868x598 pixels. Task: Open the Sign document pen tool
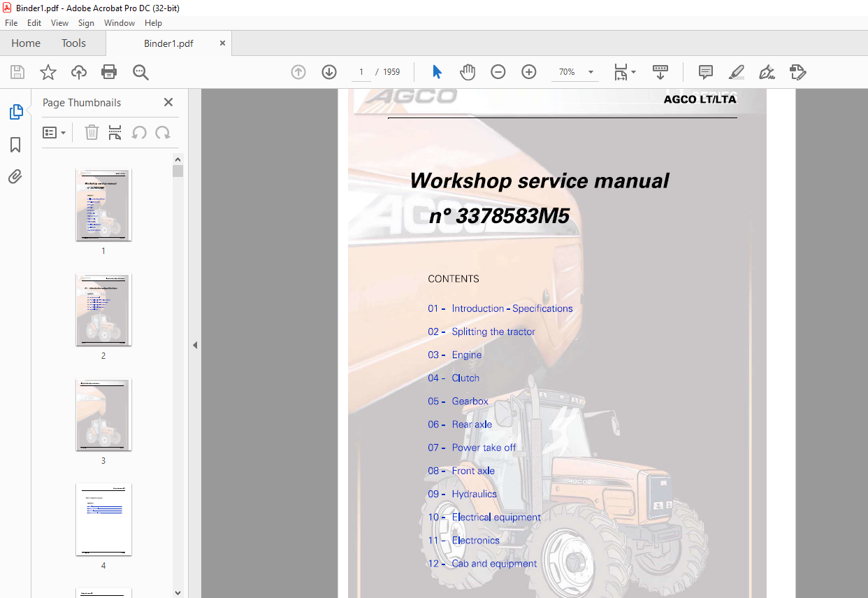click(767, 72)
